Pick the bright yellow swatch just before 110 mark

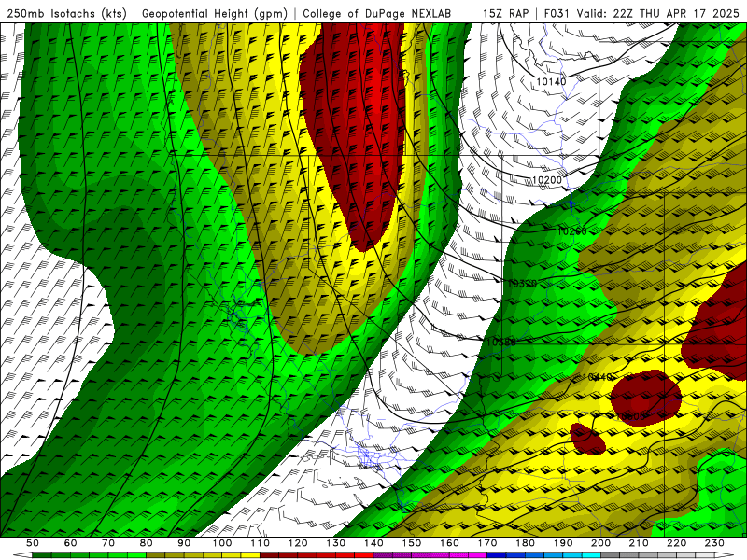250,555
